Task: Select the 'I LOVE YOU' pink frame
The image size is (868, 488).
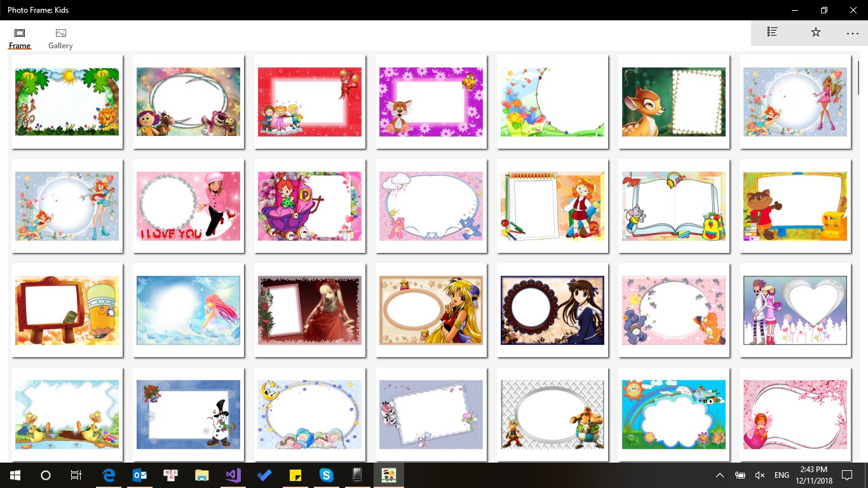Action: [x=189, y=206]
